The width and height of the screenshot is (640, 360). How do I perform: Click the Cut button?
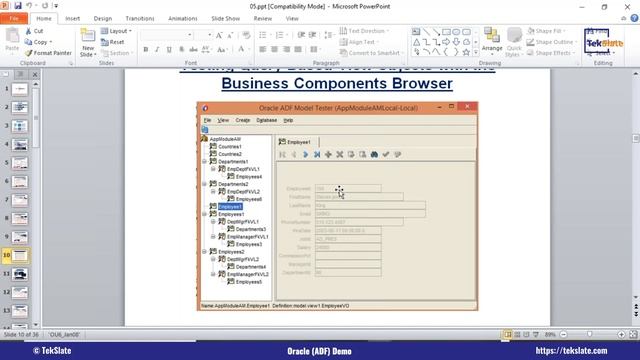34,31
